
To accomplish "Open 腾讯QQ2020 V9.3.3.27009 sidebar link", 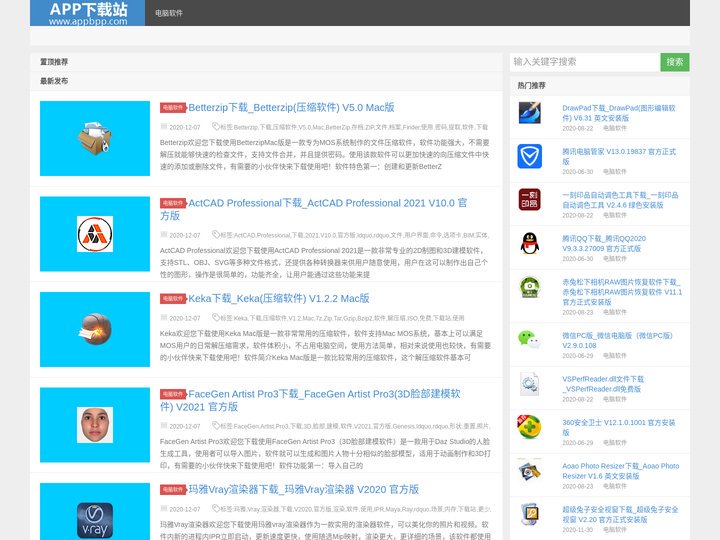I will click(604, 243).
